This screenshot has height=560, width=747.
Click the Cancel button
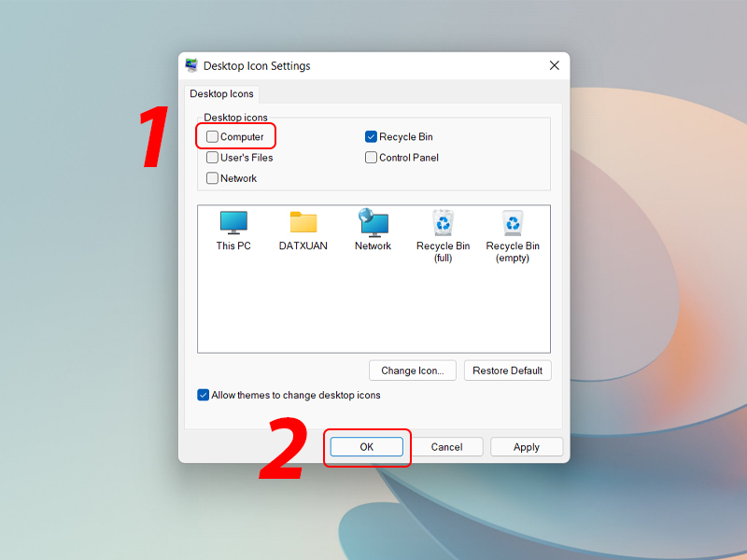point(447,447)
